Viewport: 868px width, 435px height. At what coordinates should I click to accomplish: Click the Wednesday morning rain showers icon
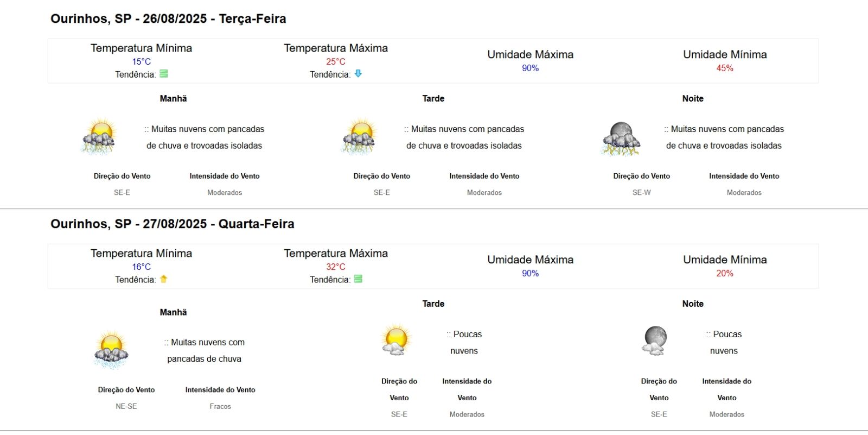111,350
